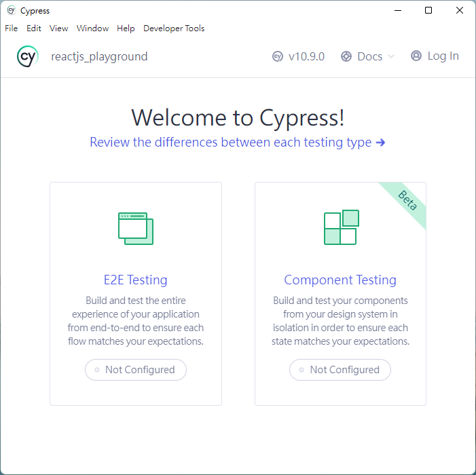Image resolution: width=476 pixels, height=475 pixels.
Task: Click the E2E Testing browser windows icon
Action: point(136,228)
